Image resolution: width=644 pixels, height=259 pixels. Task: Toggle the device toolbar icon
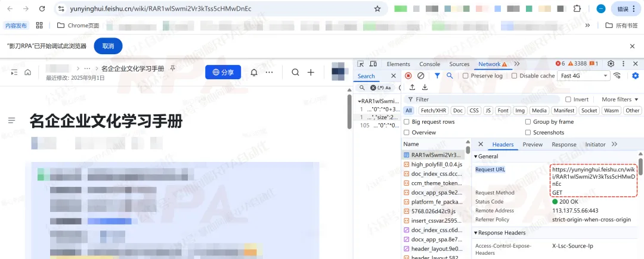click(373, 64)
